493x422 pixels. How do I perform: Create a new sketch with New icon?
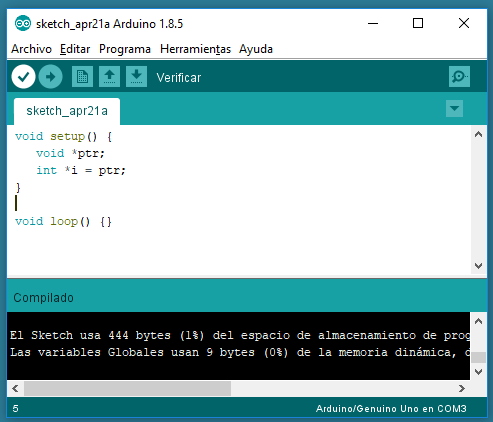point(82,77)
